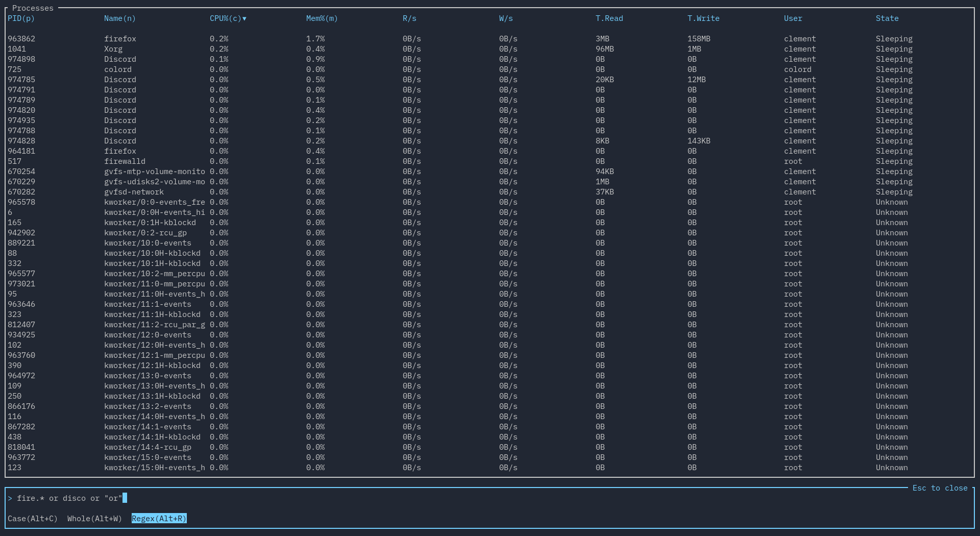Select the firewalld process row
Viewport: 980px width, 536px height.
point(125,161)
